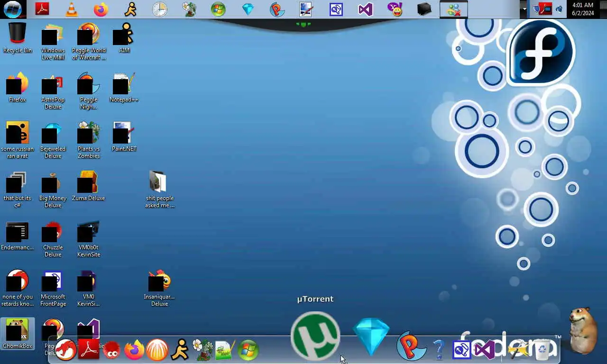
Task: Launch Adobe Reader from the bottom dock
Action: [x=89, y=350]
